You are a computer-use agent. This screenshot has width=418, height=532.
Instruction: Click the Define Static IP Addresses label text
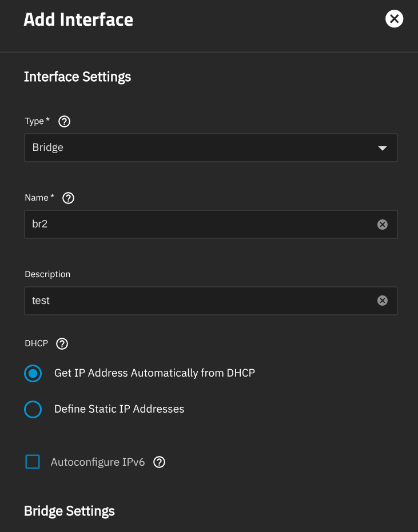pyautogui.click(x=119, y=409)
